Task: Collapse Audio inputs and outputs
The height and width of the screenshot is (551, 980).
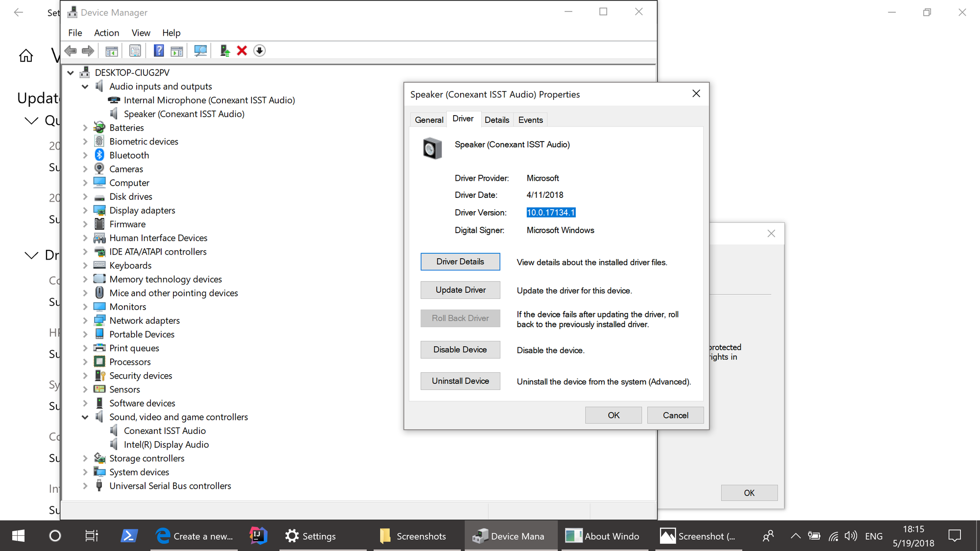Action: [85, 86]
